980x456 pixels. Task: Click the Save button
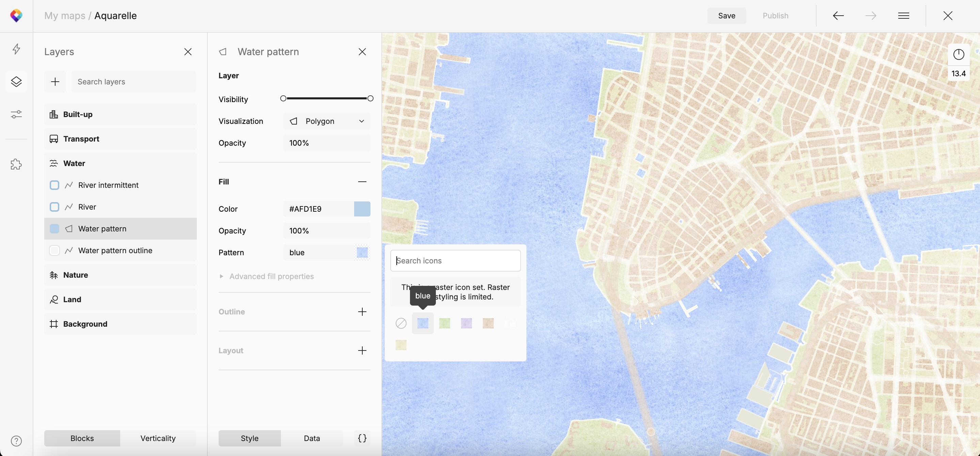[726, 16]
